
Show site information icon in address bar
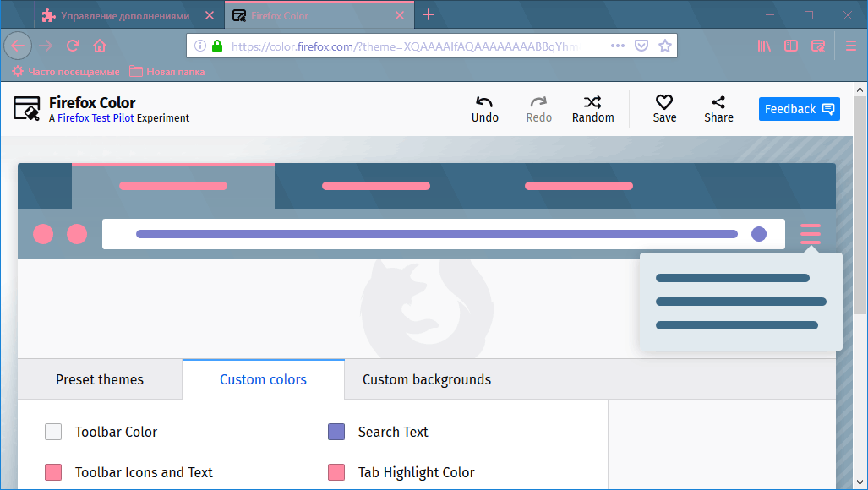click(x=200, y=46)
